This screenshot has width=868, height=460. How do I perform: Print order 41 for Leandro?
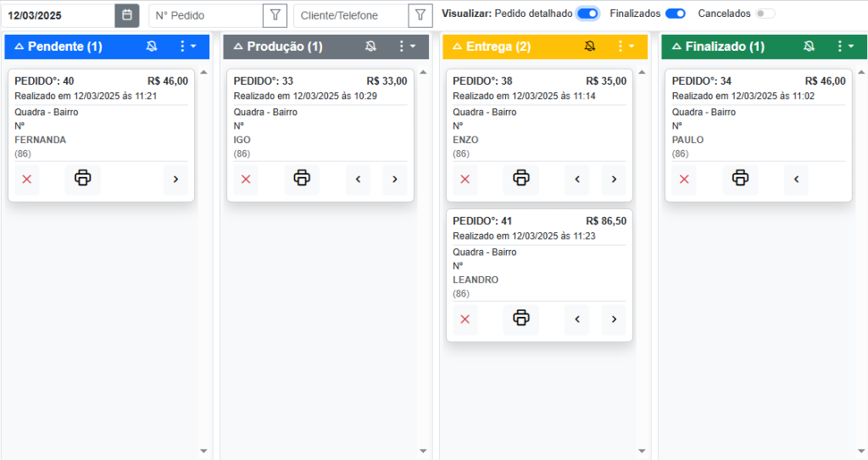click(x=521, y=319)
